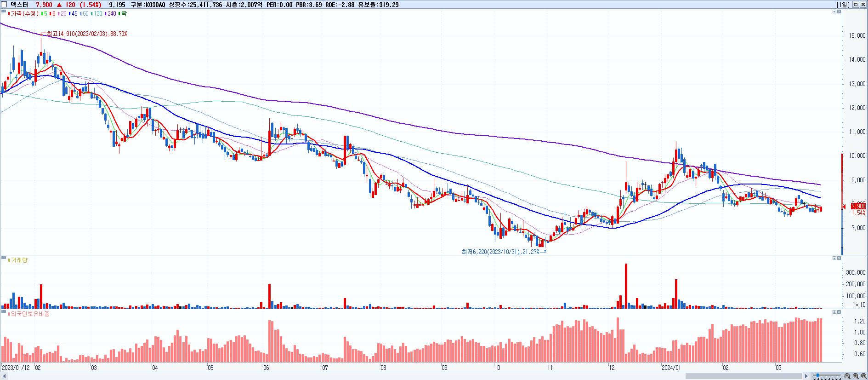Collapse the price panel using its minimize icon
868x380 pixels.
click(x=834, y=12)
